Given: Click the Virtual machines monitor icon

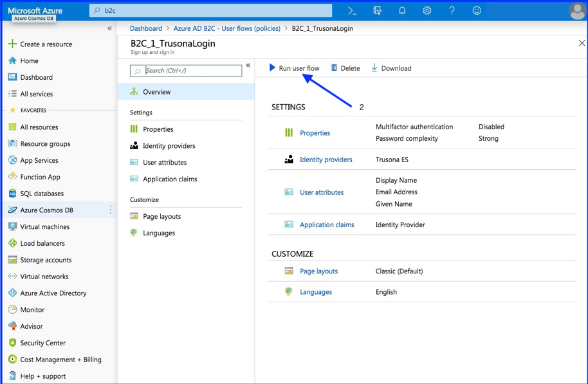Looking at the screenshot, I should click(12, 226).
